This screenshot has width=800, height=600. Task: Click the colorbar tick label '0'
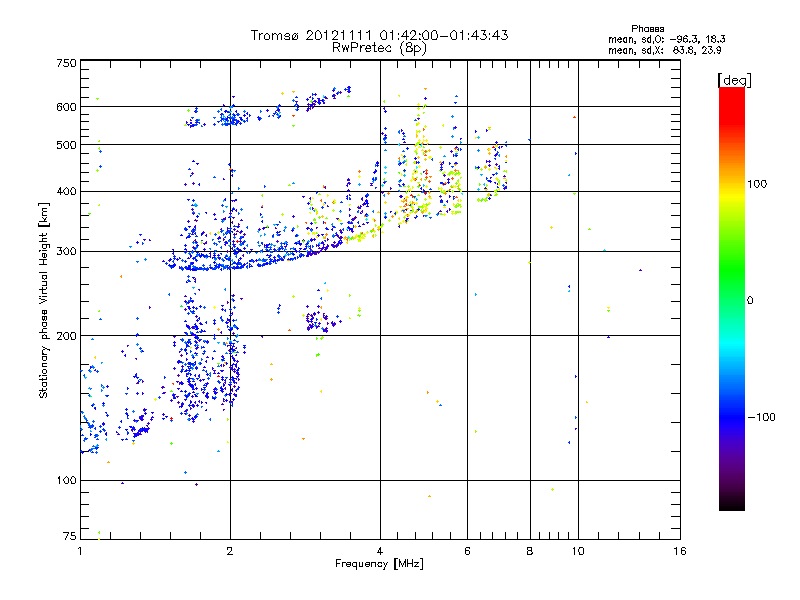click(749, 300)
